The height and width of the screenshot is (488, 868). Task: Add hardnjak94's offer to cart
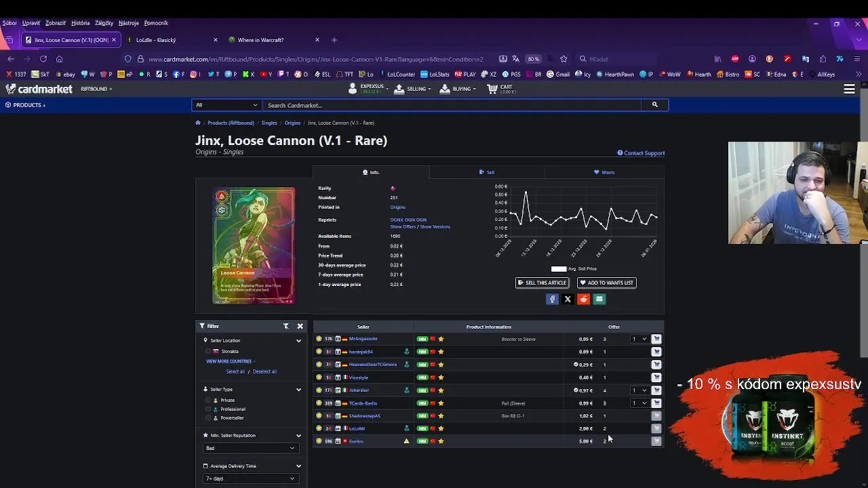click(x=656, y=352)
